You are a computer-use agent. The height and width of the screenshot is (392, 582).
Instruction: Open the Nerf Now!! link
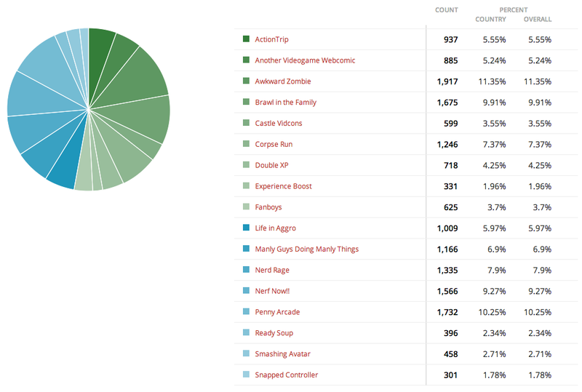tap(272, 291)
